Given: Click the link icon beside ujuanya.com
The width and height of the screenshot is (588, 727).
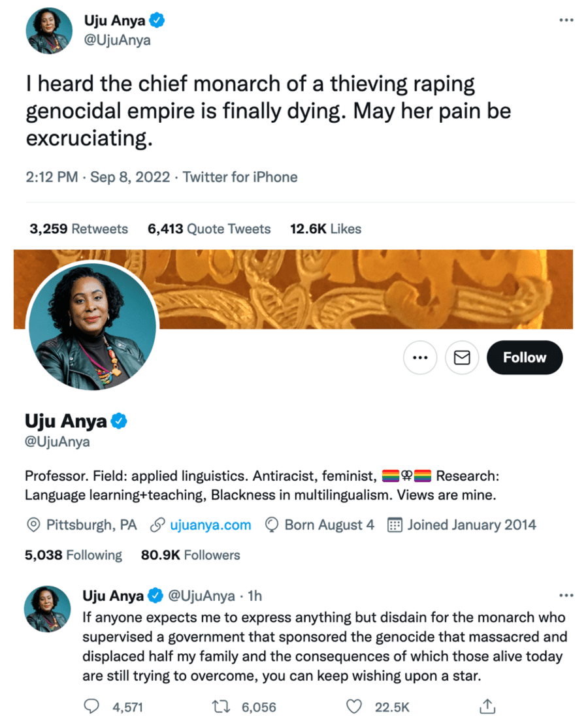Looking at the screenshot, I should 157,525.
